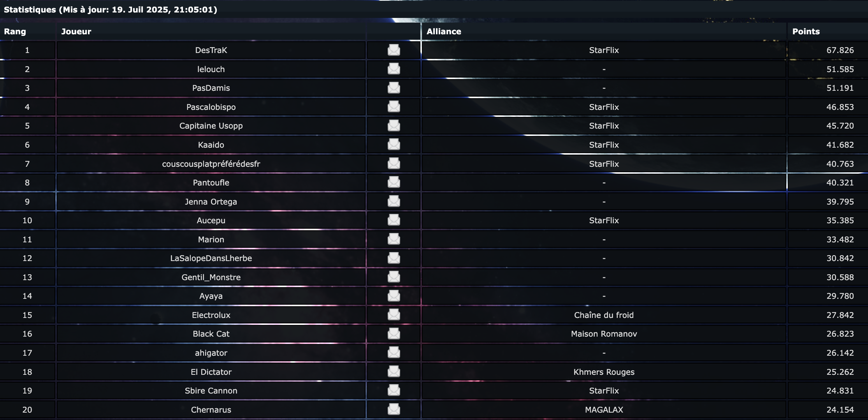
Task: Open StarFlix alliance from Aucepu's row
Action: (x=604, y=221)
